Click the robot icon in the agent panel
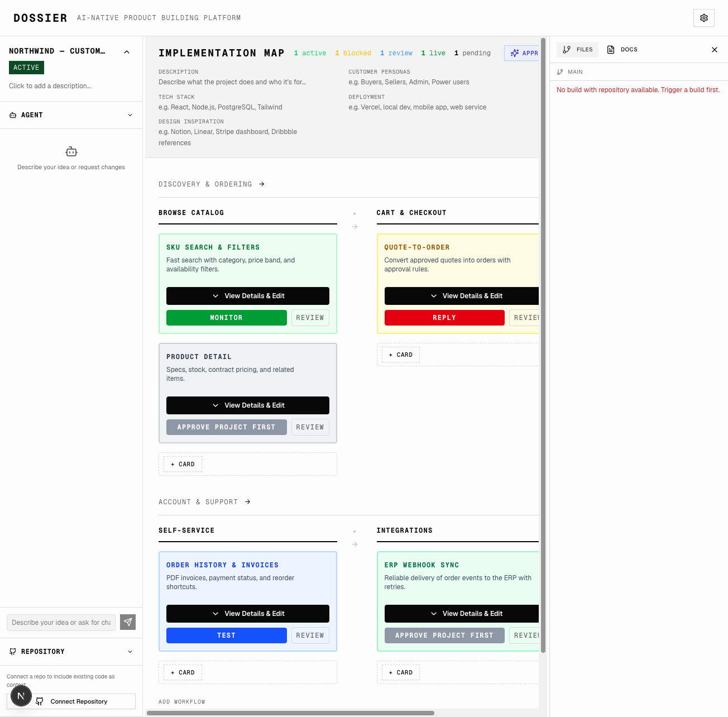Screen dimensions: 728x717 click(x=71, y=151)
